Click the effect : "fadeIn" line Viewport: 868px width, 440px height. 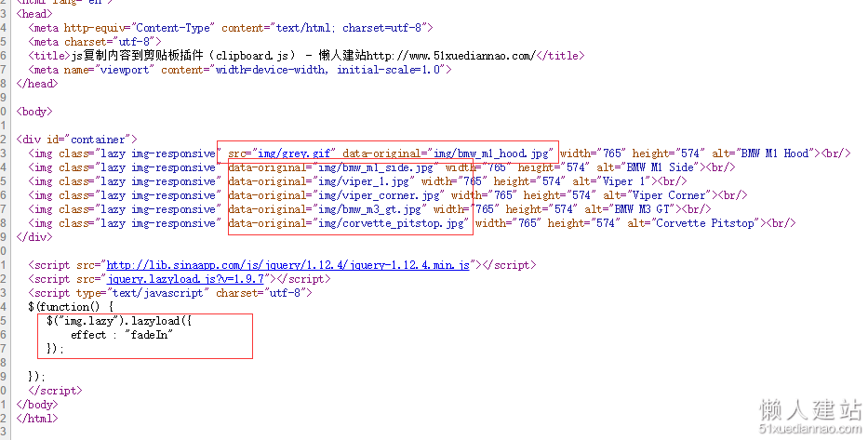point(122,335)
